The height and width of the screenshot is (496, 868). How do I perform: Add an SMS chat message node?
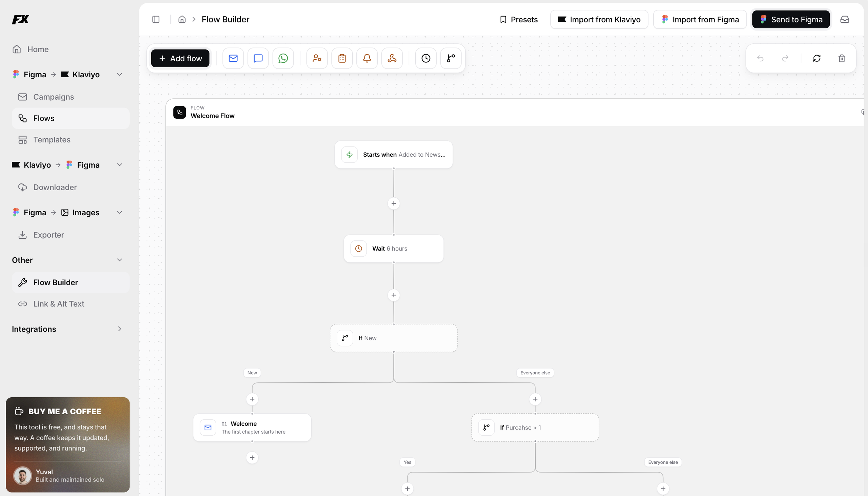tap(258, 58)
